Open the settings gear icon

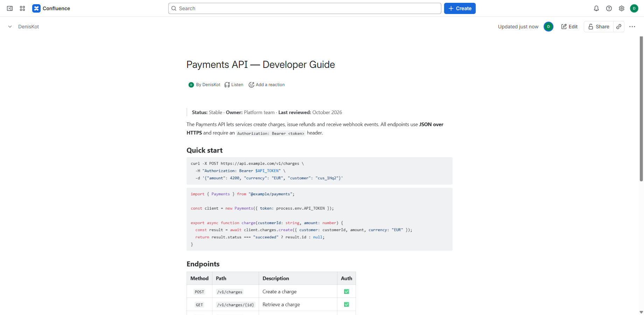tap(622, 8)
